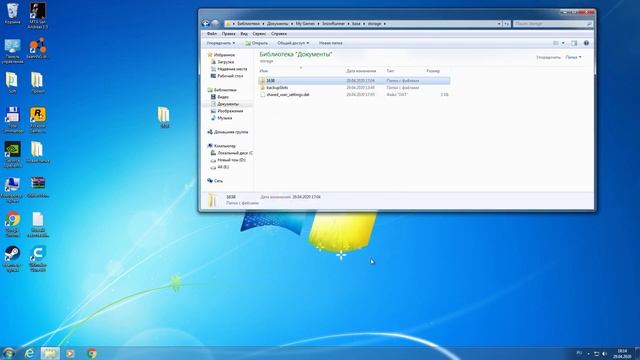Select Избранное in the navigation pane
The width and height of the screenshot is (640, 360).
224,55
